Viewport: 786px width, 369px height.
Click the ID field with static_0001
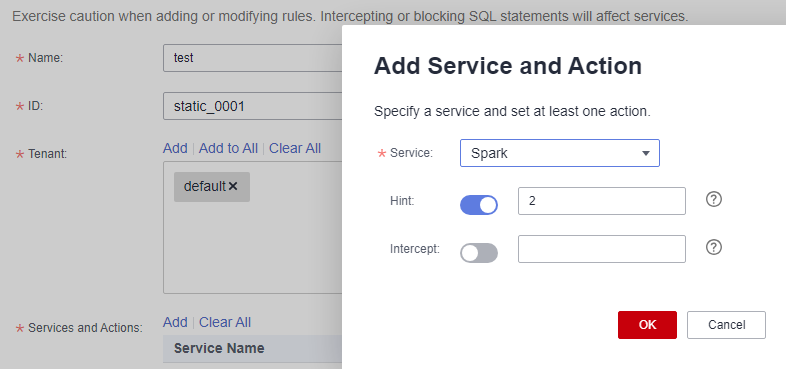(x=253, y=106)
